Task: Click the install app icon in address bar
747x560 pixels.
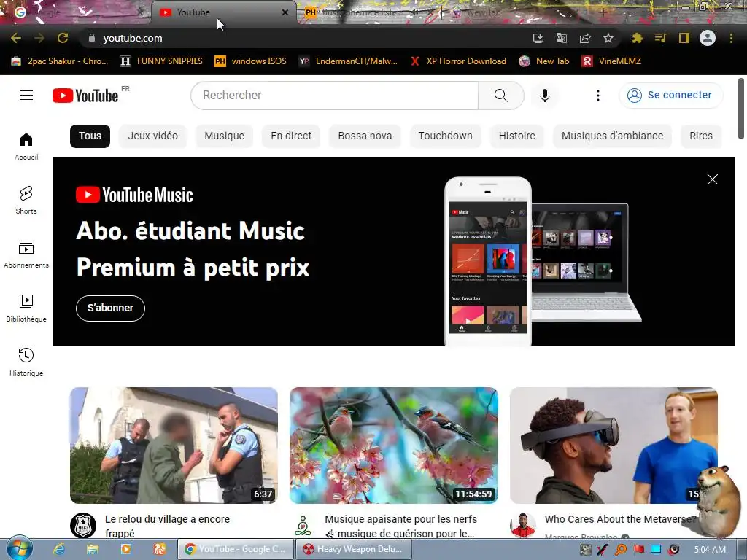Action: pos(538,38)
